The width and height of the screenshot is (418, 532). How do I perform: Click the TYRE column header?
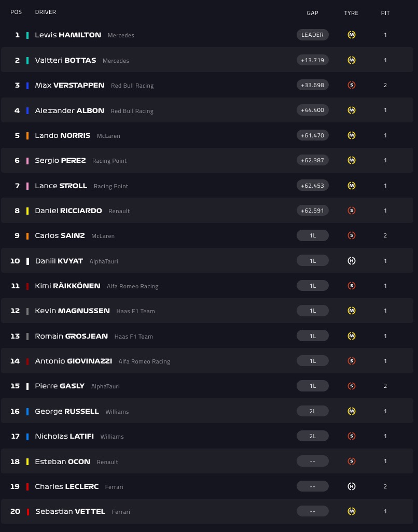click(351, 13)
